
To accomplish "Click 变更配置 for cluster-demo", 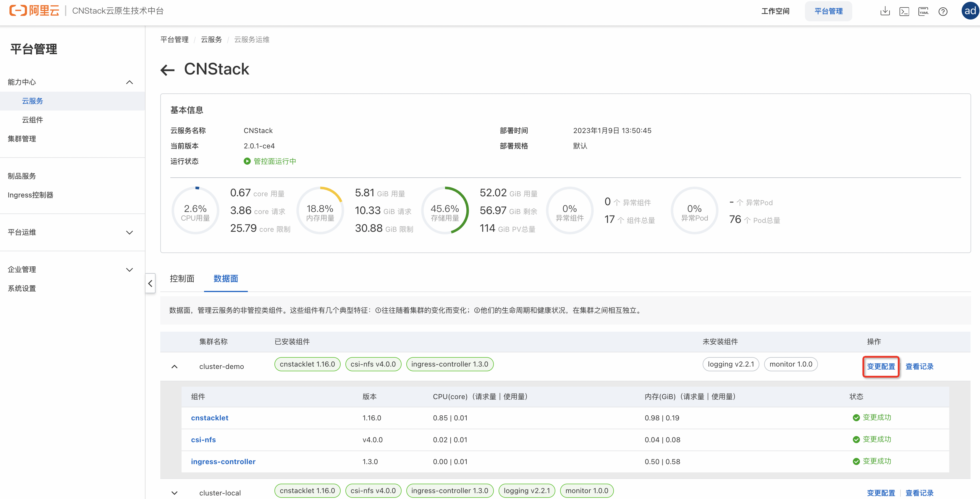I will coord(881,366).
